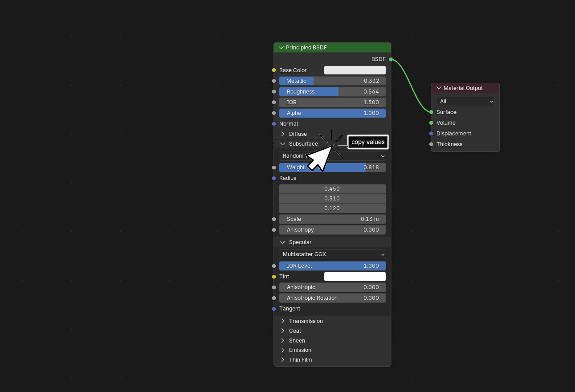Click the BSDF output socket
This screenshot has height=392, width=575.
[x=391, y=59]
